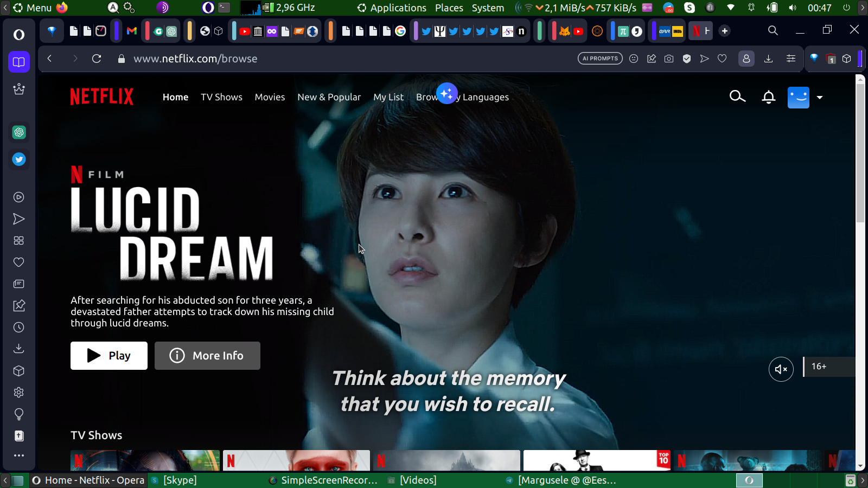Open Netflix search

(737, 97)
